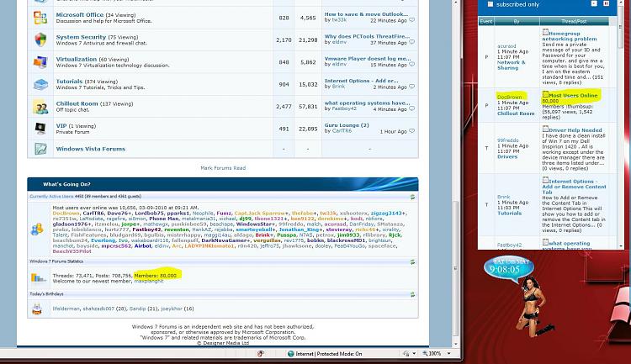
Task: Toggle the 'subscribed only' checkbox
Action: point(490,4)
